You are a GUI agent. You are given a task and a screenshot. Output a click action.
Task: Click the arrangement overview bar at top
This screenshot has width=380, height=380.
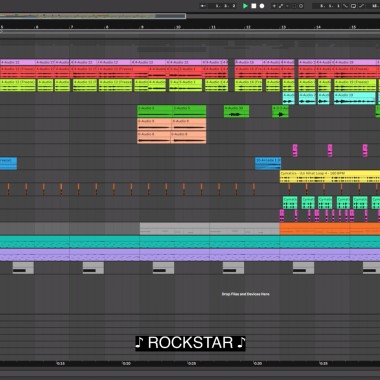[93, 16]
